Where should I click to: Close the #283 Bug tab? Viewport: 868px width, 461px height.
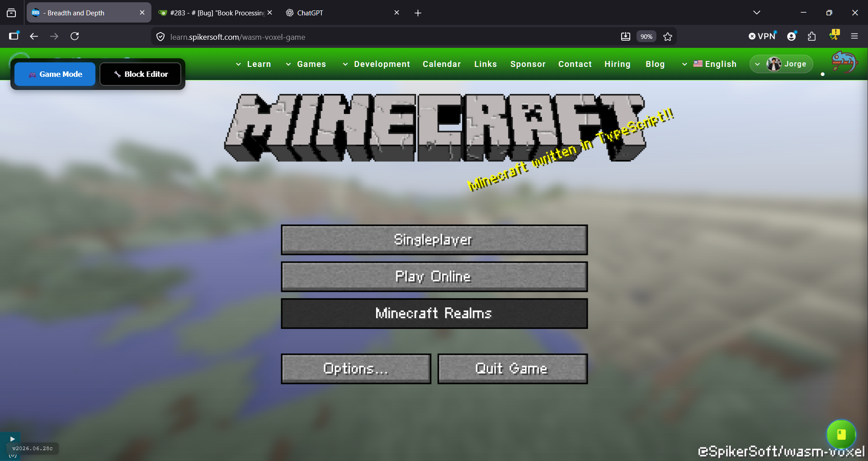point(269,13)
